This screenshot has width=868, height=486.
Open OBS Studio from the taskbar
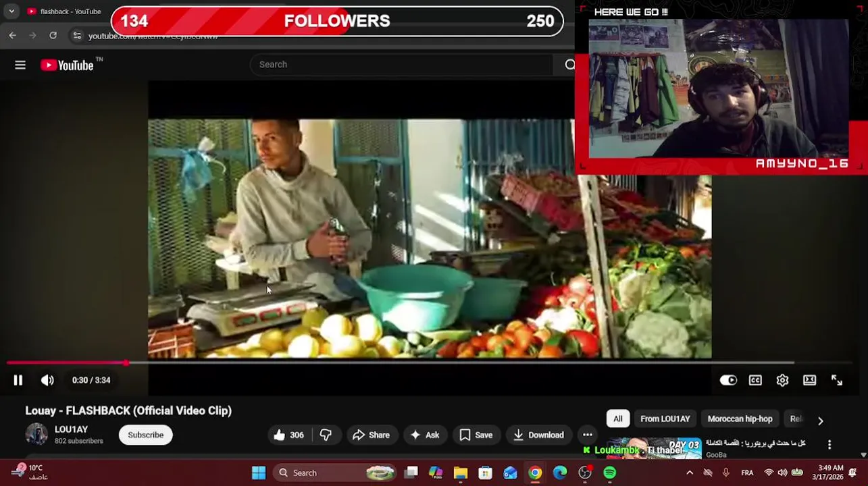pyautogui.click(x=585, y=473)
